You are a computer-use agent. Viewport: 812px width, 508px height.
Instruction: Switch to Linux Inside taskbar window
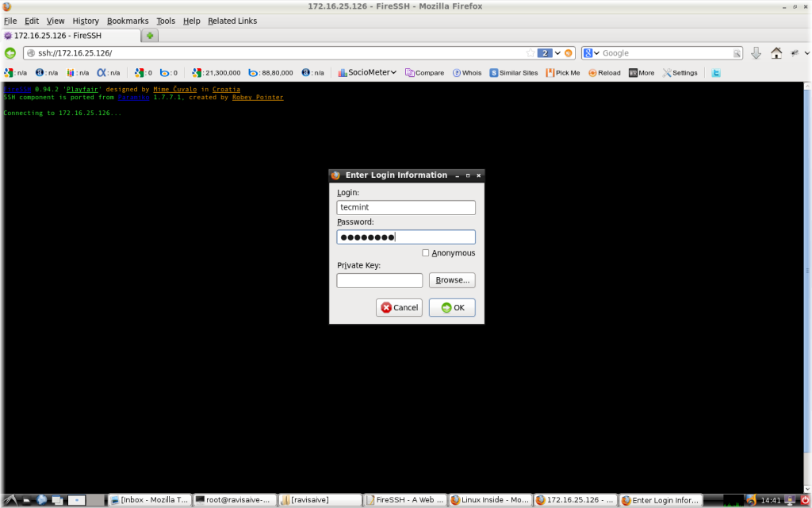(490, 500)
